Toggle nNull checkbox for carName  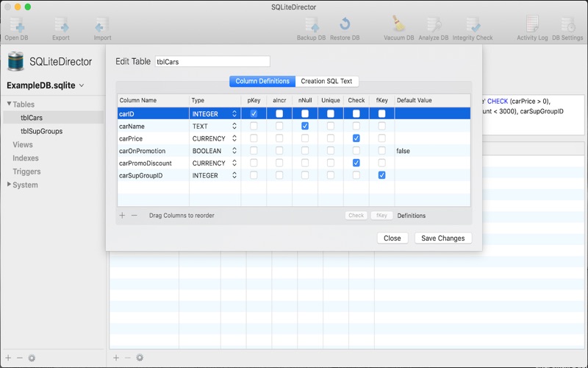(305, 126)
